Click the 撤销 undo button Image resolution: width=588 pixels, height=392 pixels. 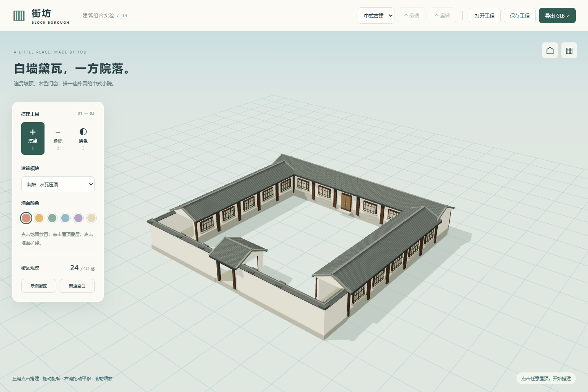tap(412, 16)
